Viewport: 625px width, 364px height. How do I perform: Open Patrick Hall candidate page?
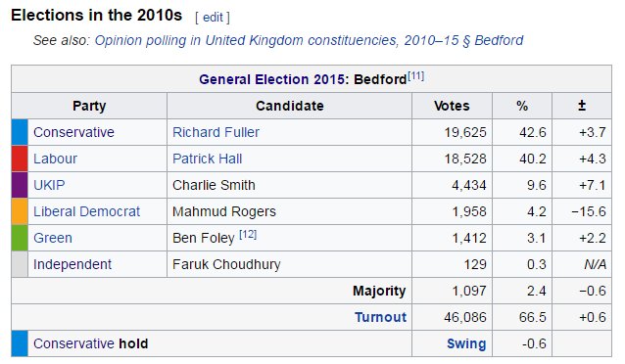[207, 159]
